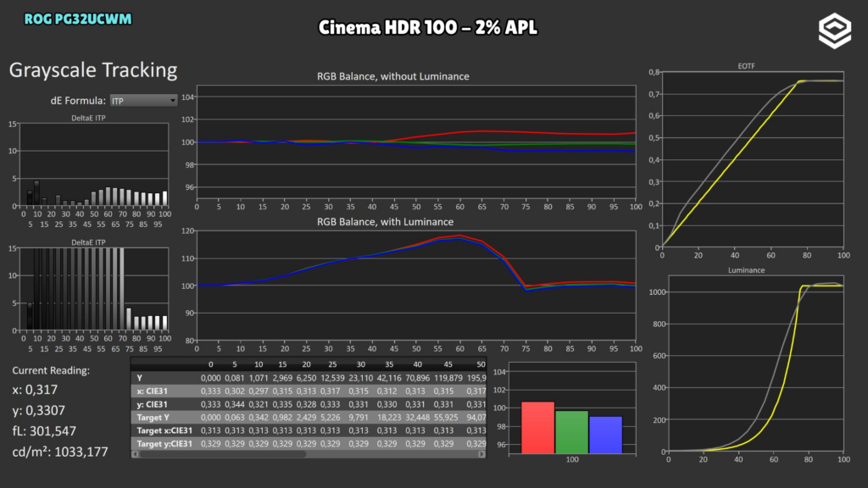Viewport: 868px width, 488px height.
Task: Click the Luminance graph
Action: tap(756, 363)
